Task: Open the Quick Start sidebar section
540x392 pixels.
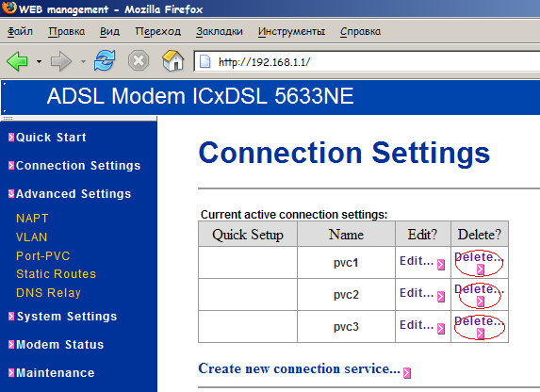Action: 51,138
